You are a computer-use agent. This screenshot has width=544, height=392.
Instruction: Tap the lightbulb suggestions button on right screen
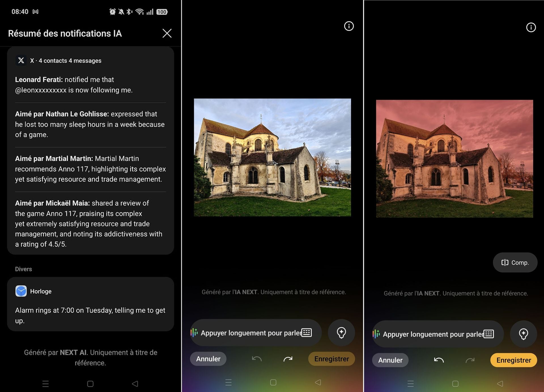[523, 334]
